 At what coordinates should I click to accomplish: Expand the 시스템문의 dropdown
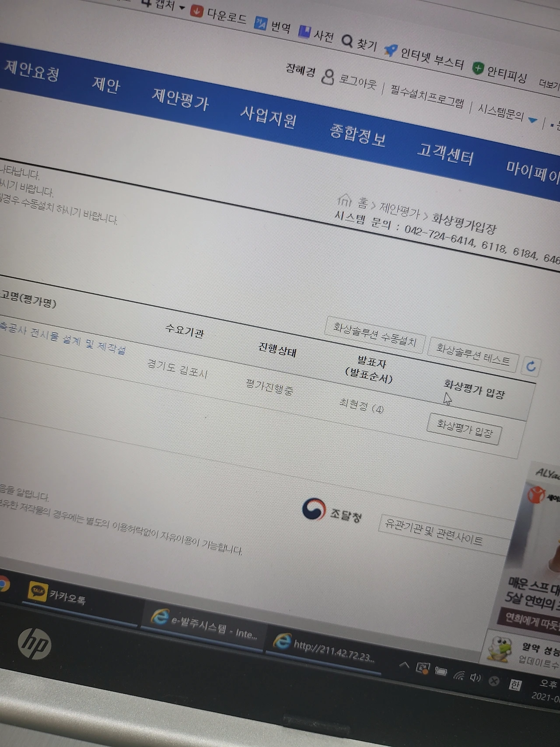pos(532,120)
